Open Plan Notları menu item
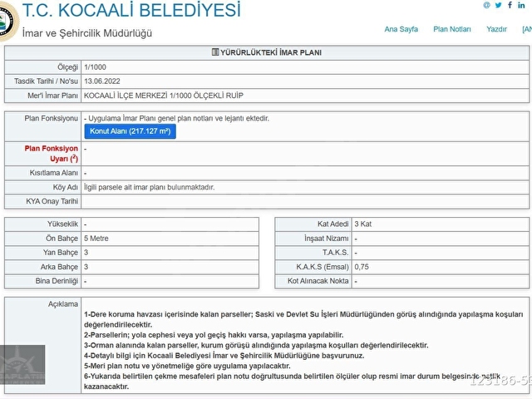Image resolution: width=532 pixels, height=399 pixels. click(x=452, y=29)
